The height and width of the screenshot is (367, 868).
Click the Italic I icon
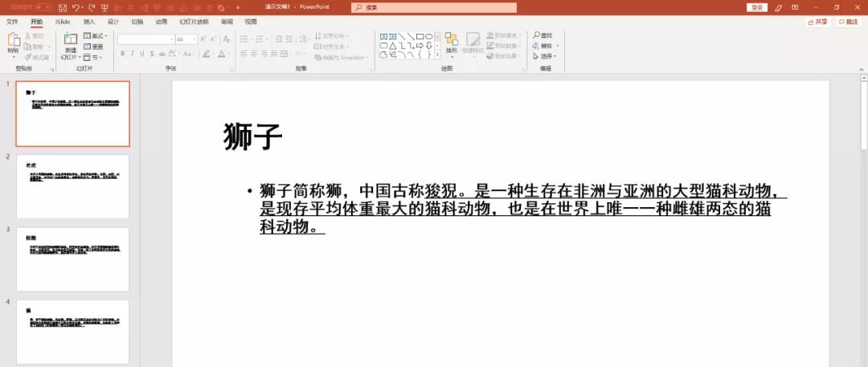(133, 54)
